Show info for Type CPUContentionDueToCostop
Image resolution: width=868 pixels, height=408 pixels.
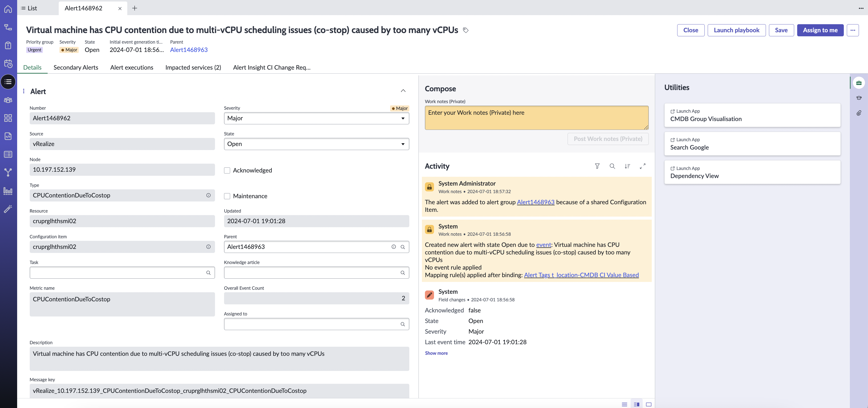(209, 196)
